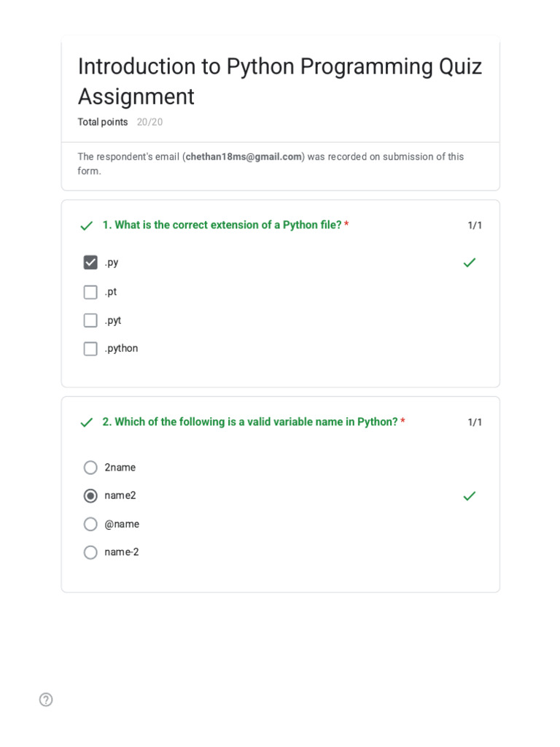Click question 2 text about valid variable name
Screen dimensions: 560x747
pyautogui.click(x=256, y=422)
